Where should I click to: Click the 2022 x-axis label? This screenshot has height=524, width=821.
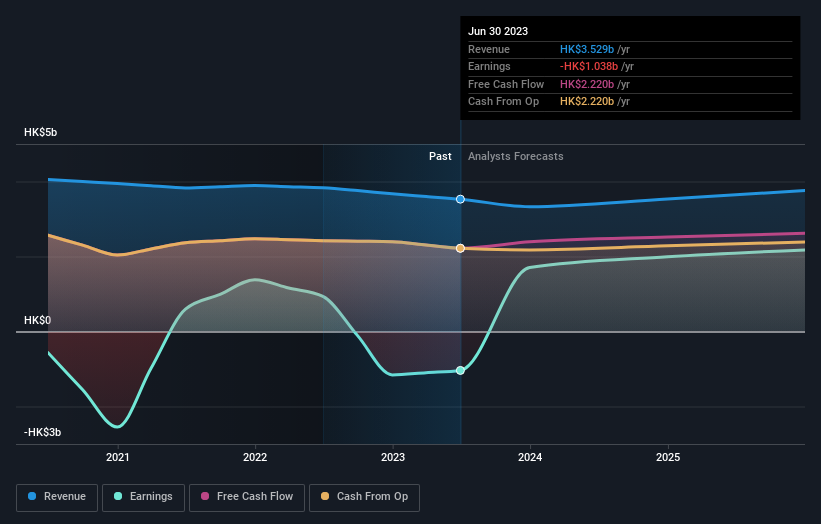coord(255,457)
